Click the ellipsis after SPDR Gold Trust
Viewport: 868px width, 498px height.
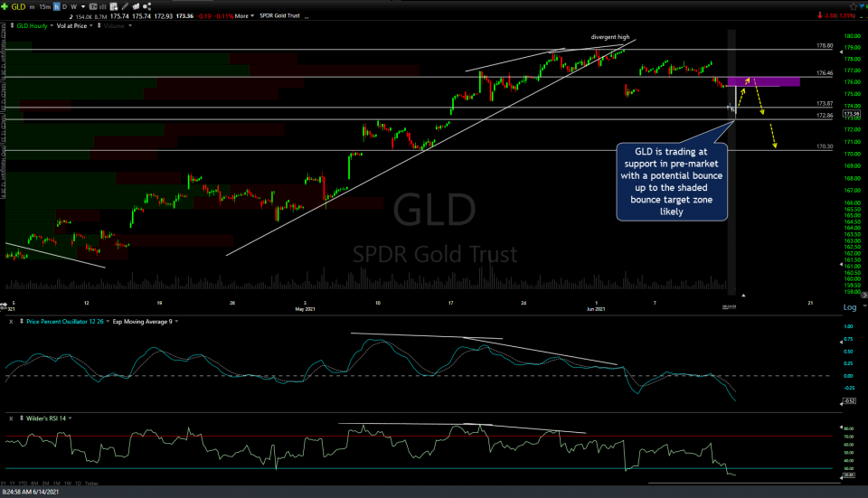point(307,17)
